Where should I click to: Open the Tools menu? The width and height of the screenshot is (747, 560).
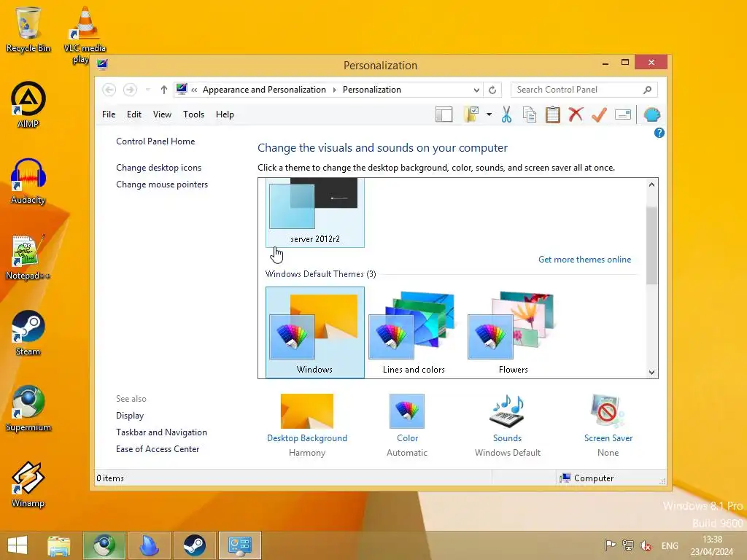click(193, 114)
